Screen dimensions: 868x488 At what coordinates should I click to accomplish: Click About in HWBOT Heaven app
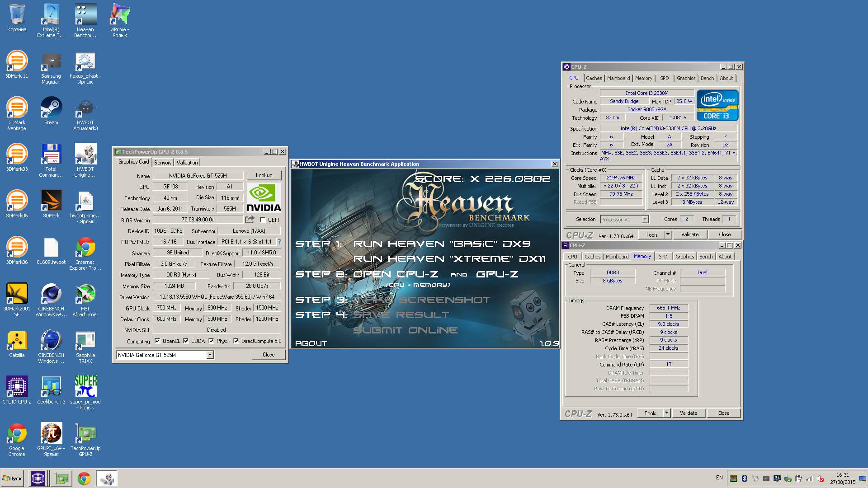tap(311, 343)
